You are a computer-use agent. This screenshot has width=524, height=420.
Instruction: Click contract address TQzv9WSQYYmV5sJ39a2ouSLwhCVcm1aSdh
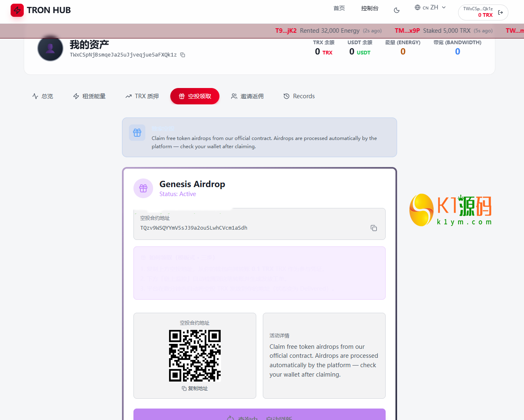[x=194, y=228]
